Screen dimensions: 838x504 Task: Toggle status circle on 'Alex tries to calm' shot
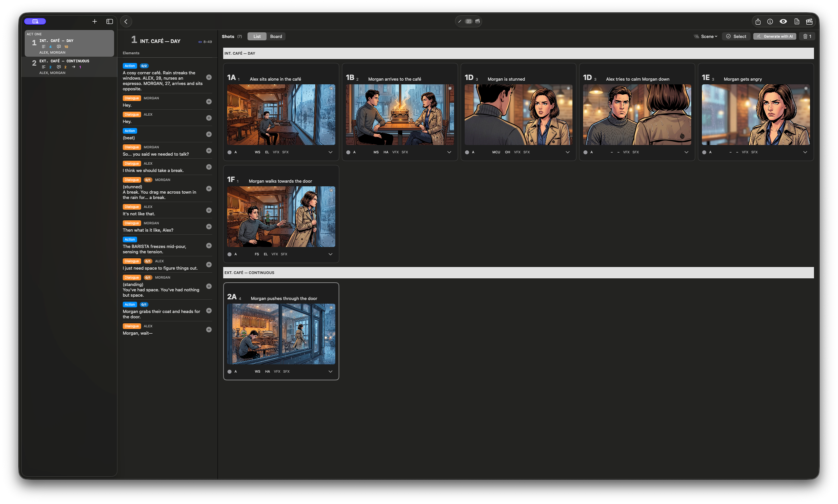[585, 152]
